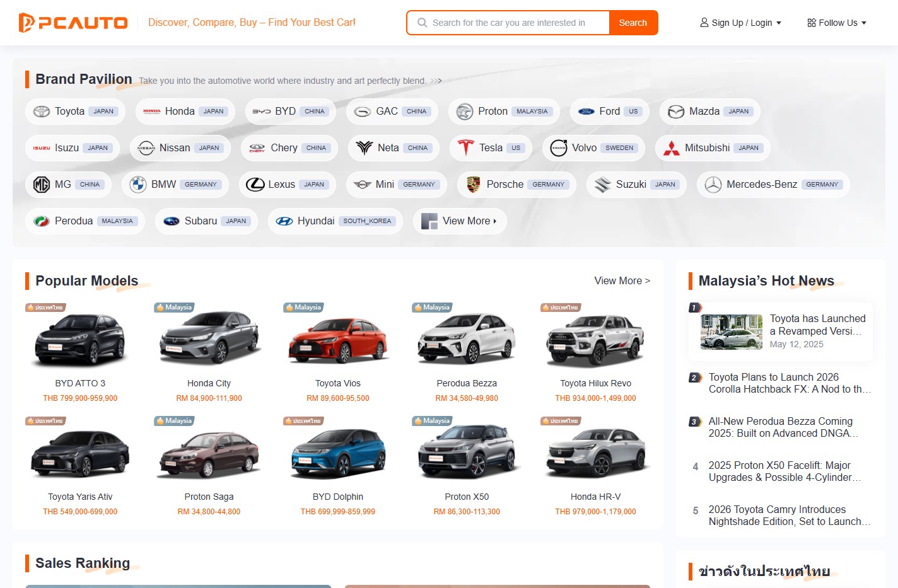898x588 pixels.
Task: Click the Porsche brand logo icon
Action: [x=474, y=185]
